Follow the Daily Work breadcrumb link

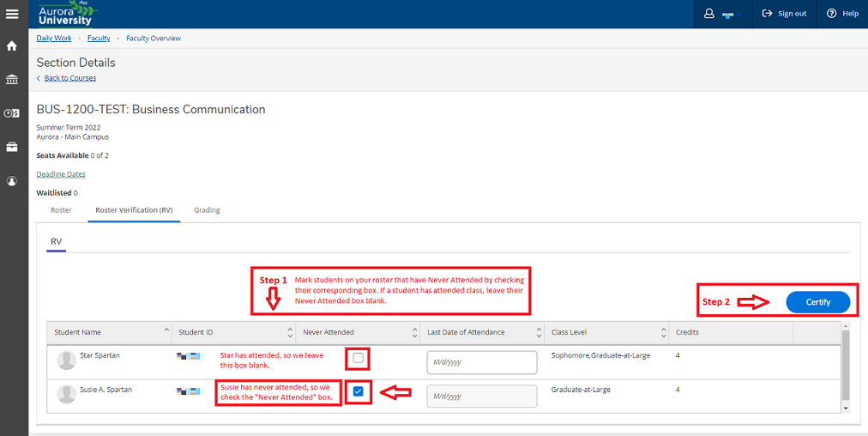[x=54, y=39]
